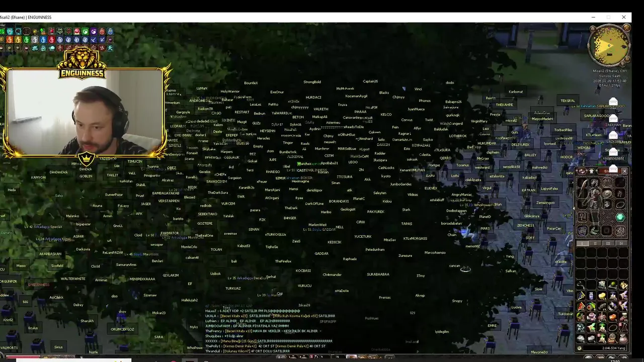Click the orange potion buff icon

(10, 39)
